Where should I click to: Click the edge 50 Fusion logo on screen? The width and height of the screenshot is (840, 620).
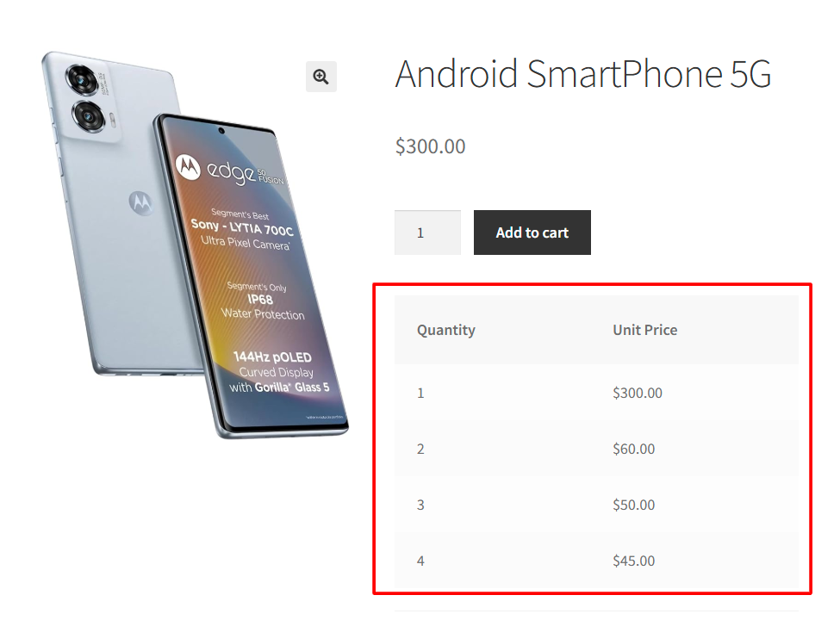(230, 171)
